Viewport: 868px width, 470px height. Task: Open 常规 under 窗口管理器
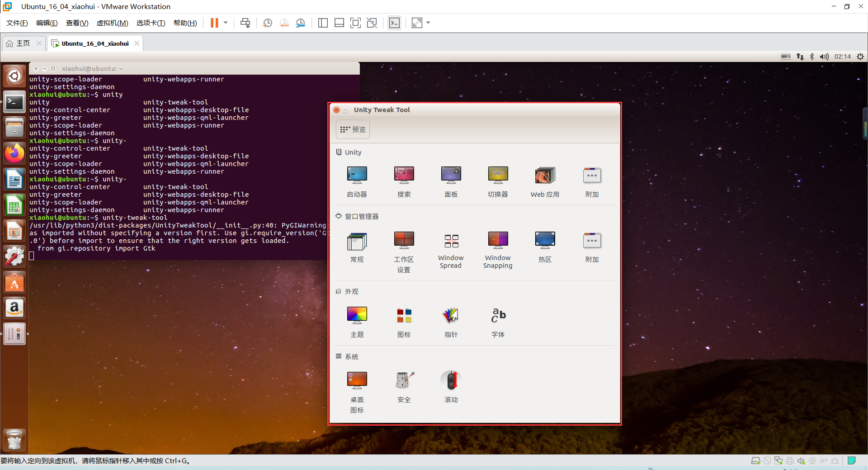357,247
